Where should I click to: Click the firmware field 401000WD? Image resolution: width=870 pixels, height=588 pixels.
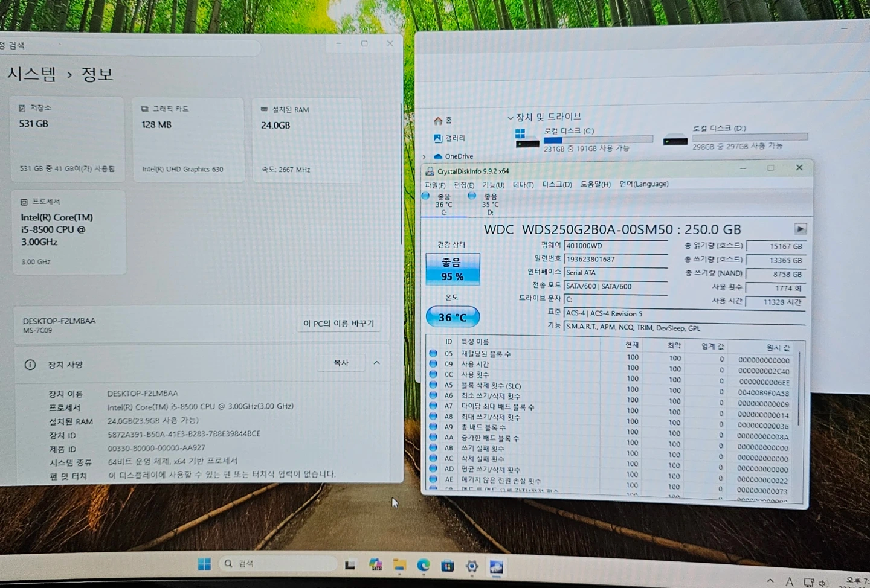[x=616, y=246]
